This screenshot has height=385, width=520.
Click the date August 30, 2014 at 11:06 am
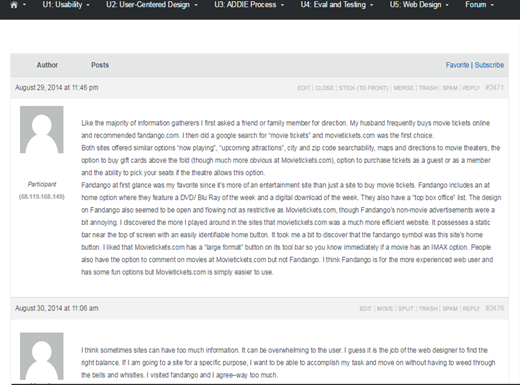pos(57,308)
